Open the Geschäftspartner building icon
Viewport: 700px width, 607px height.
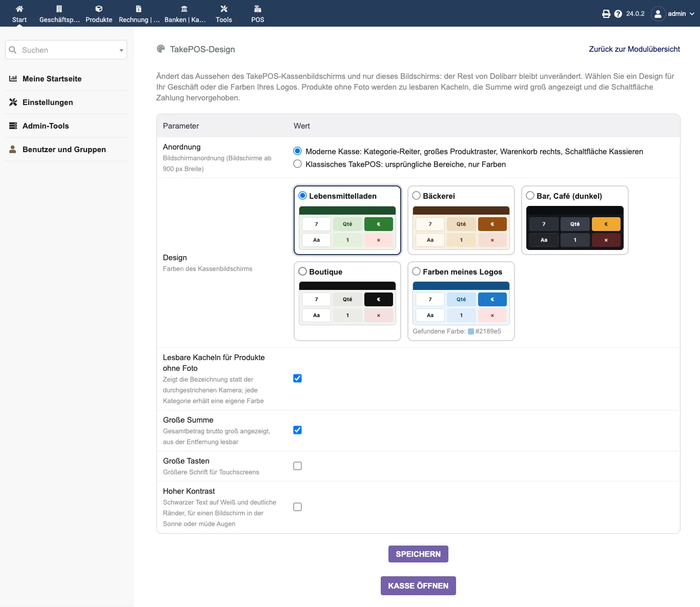(x=59, y=9)
